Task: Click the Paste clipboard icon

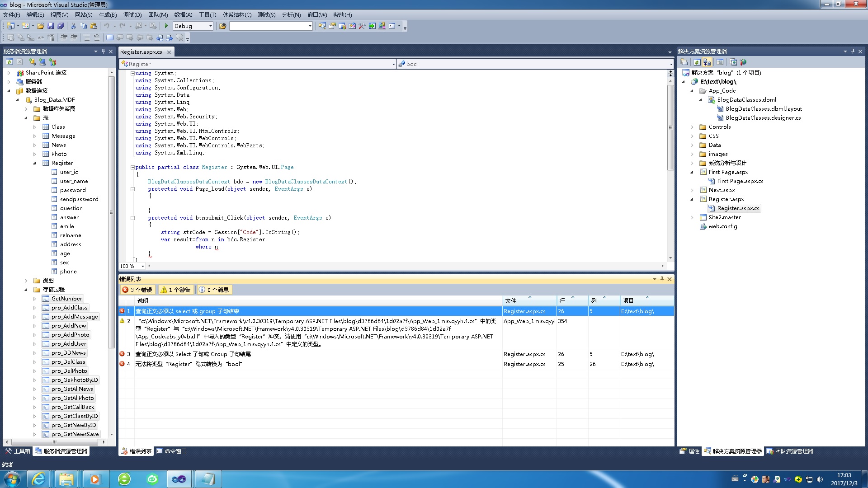Action: point(94,26)
